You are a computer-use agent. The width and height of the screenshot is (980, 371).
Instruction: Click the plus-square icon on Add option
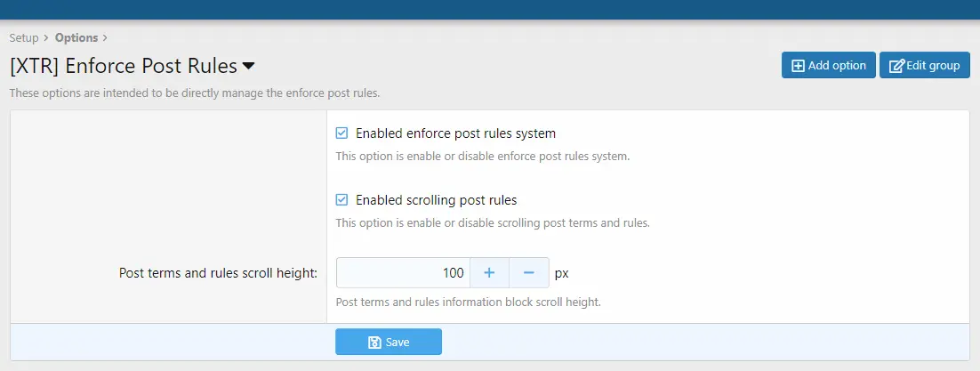798,66
